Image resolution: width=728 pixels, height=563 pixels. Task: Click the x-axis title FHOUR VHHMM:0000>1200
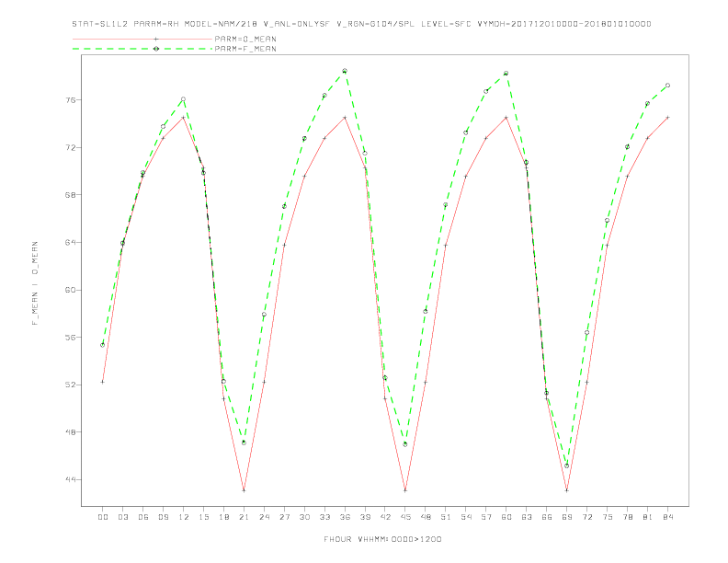[x=382, y=539]
